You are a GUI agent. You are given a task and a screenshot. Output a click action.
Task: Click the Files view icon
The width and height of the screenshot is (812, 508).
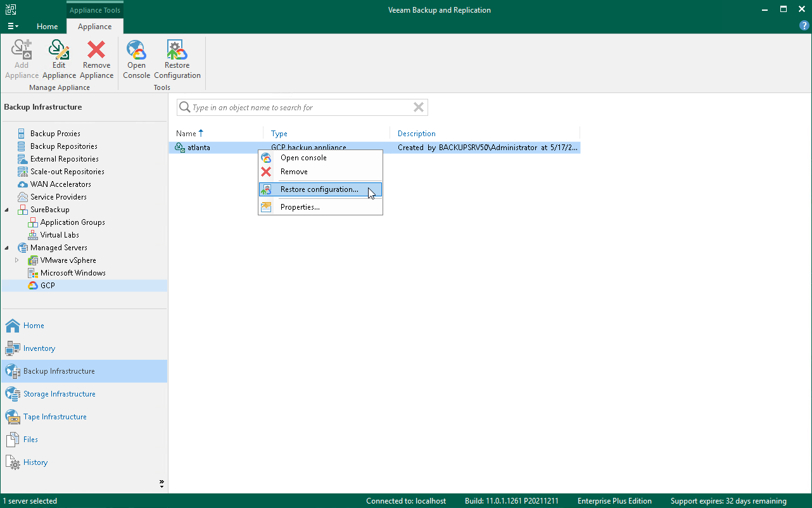[x=13, y=440]
